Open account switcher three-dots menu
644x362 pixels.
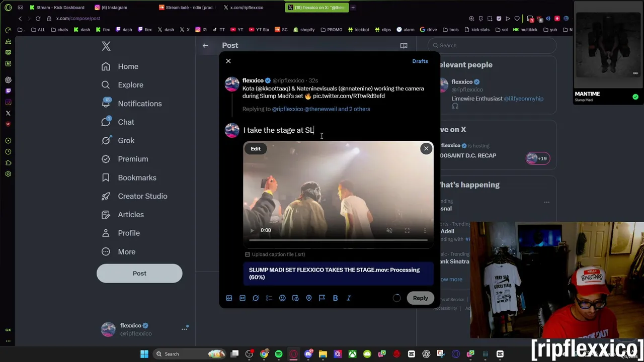(184, 329)
